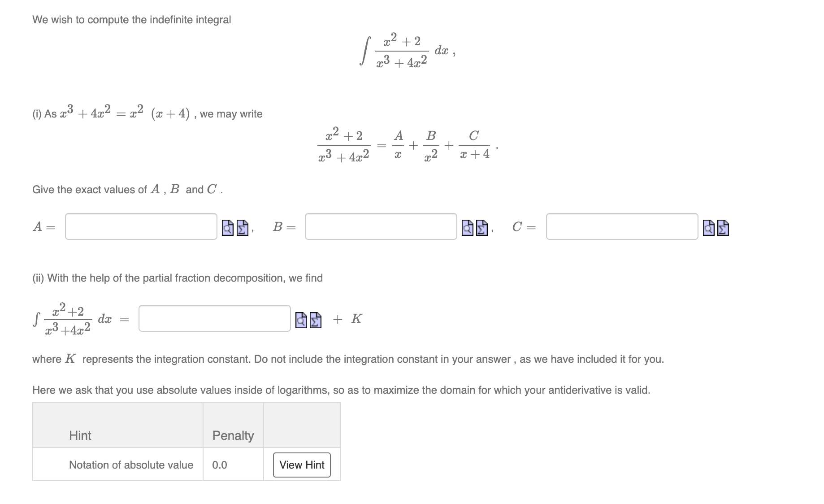Viewport: 824px width, 504px height.
Task: Click the integral answer input field
Action: [x=214, y=319]
